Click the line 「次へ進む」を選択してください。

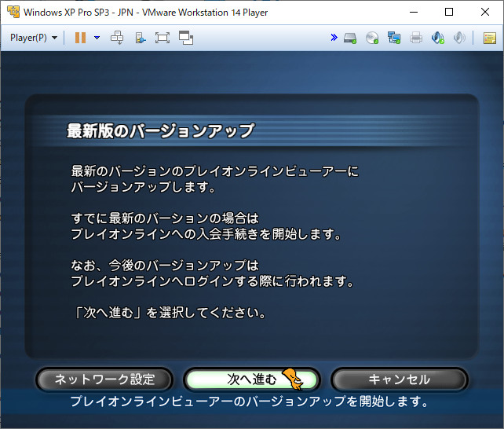tap(170, 312)
